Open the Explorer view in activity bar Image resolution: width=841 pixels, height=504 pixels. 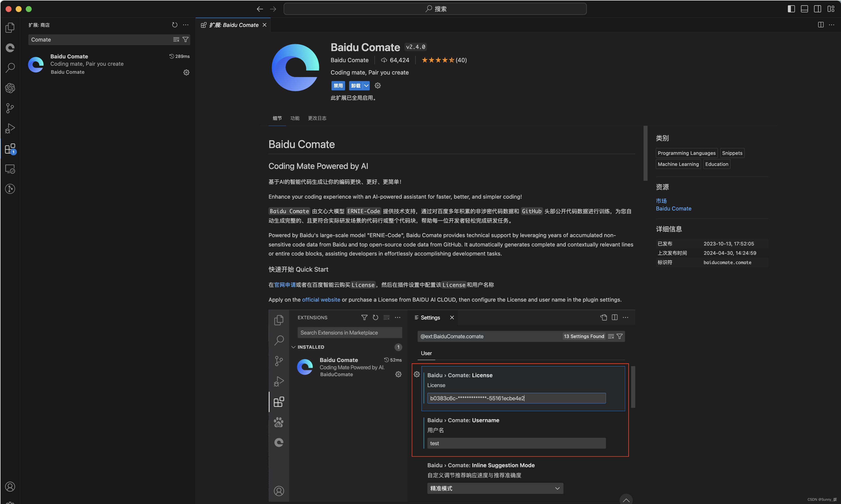tap(10, 28)
